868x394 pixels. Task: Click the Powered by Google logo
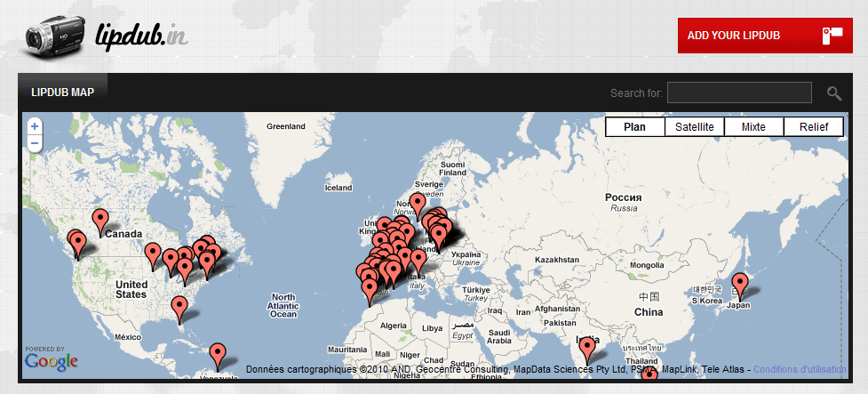(51, 359)
